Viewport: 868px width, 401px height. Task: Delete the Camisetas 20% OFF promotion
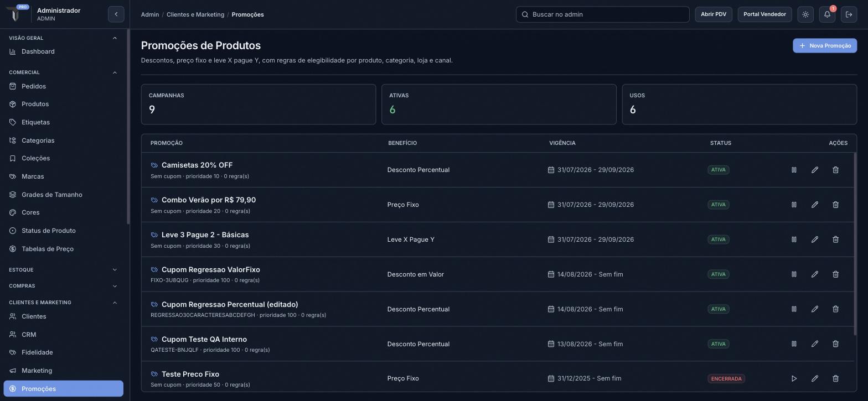point(836,170)
